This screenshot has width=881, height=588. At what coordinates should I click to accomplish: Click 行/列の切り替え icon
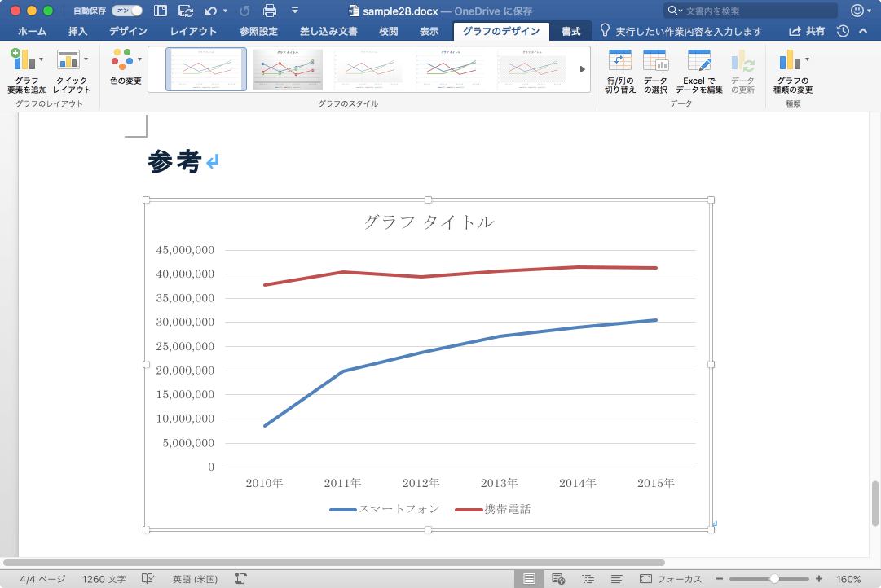pos(619,71)
